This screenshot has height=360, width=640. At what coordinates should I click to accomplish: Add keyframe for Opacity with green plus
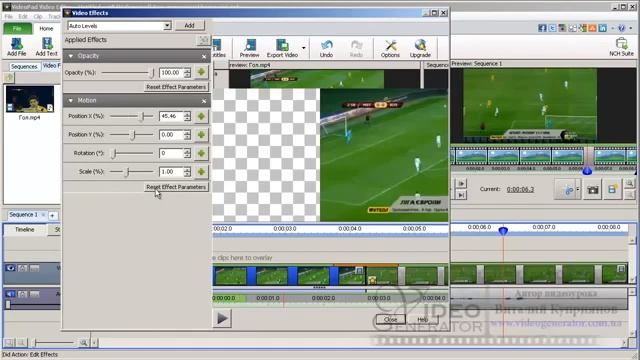201,72
